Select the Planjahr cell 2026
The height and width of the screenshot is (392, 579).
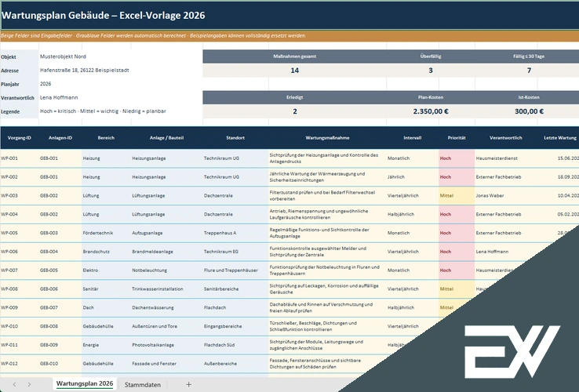[120, 84]
